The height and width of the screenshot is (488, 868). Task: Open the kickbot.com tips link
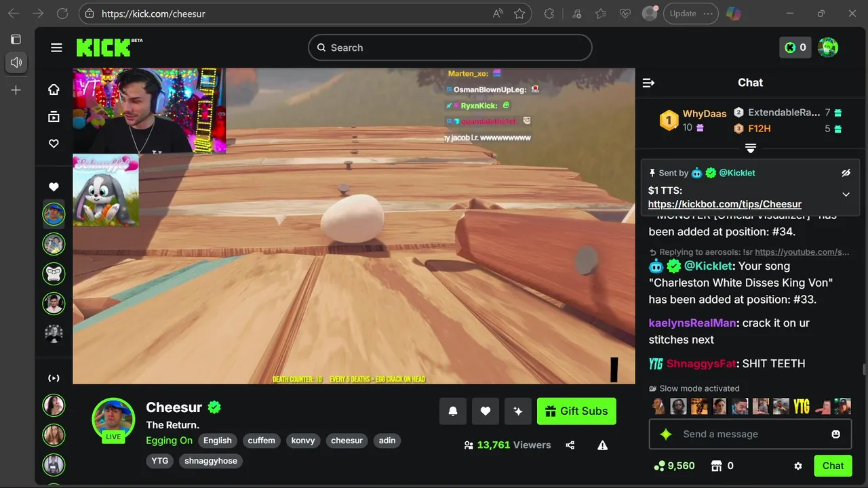click(x=725, y=204)
